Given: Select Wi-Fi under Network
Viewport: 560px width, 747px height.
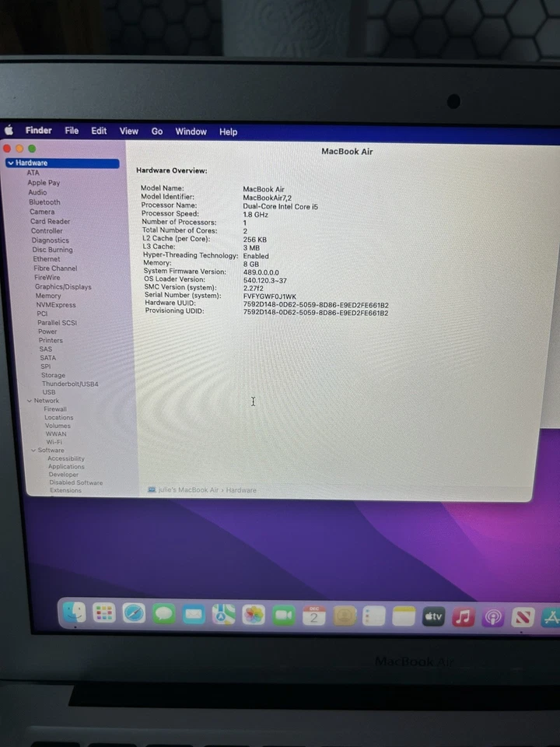Looking at the screenshot, I should pos(54,442).
